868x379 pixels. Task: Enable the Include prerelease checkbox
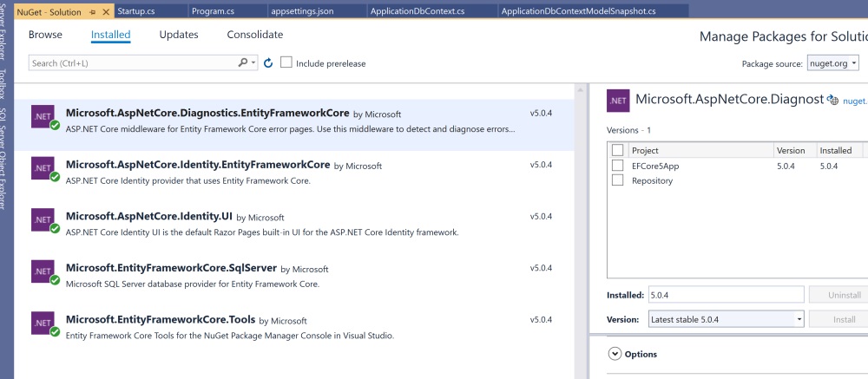(286, 63)
